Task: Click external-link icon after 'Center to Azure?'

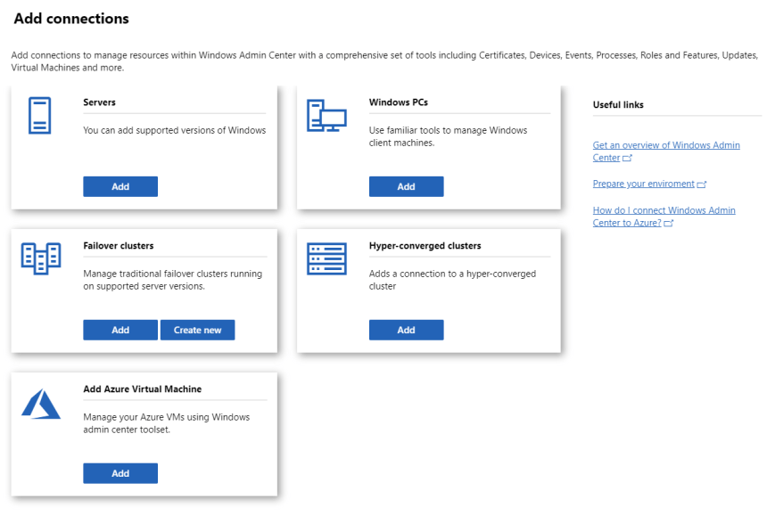Action: [669, 224]
